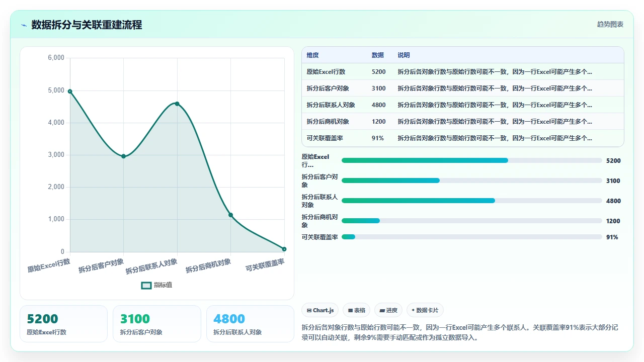Open the 趋势图表 label in the header

coord(610,24)
